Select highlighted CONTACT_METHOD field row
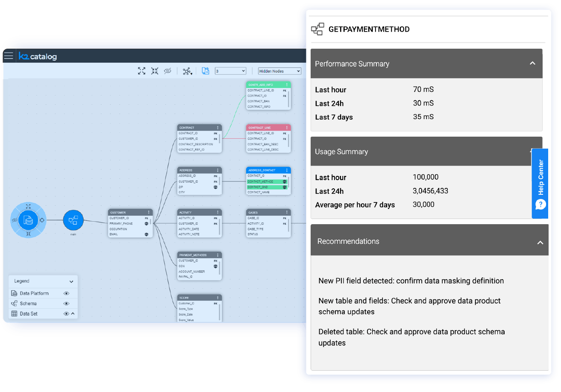Screen dimensions: 561x392 (267, 181)
